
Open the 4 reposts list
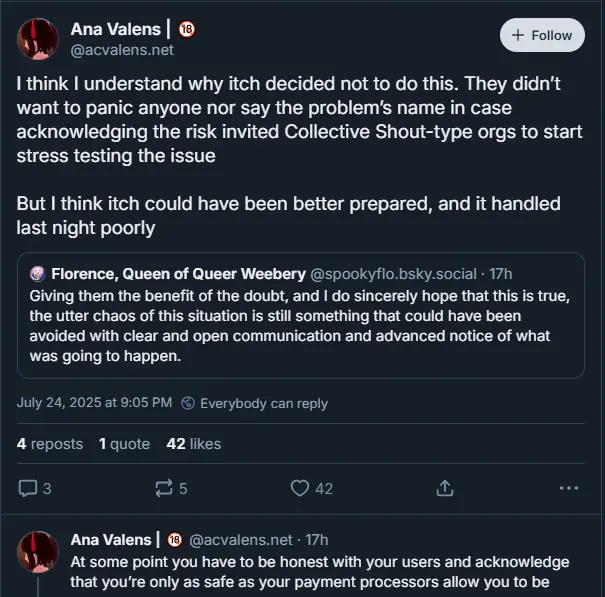pos(50,443)
